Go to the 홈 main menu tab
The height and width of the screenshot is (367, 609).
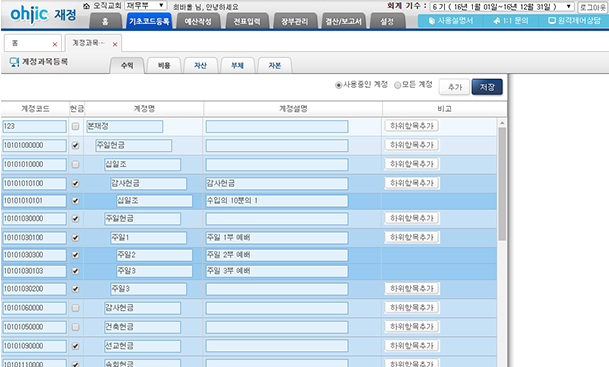point(105,21)
